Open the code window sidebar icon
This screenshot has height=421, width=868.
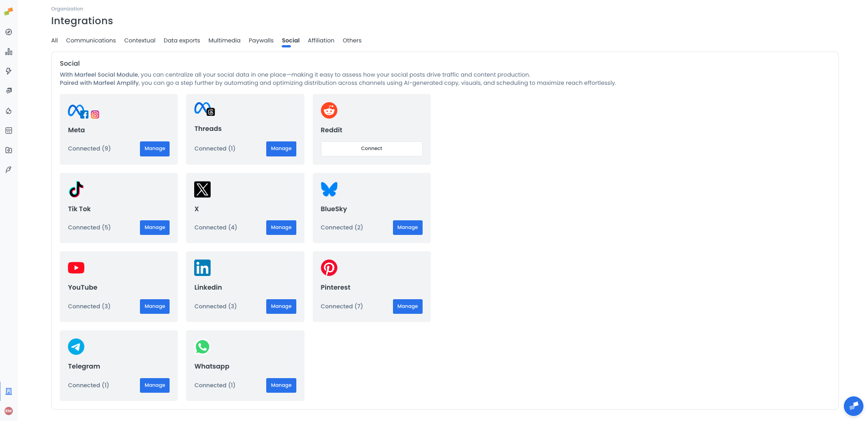coord(9,130)
